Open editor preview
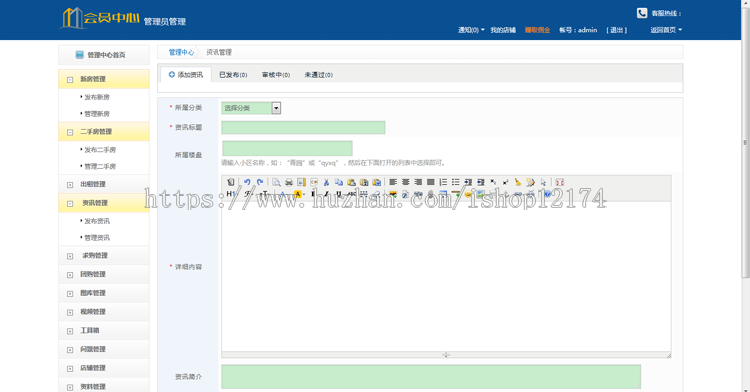 point(276,182)
